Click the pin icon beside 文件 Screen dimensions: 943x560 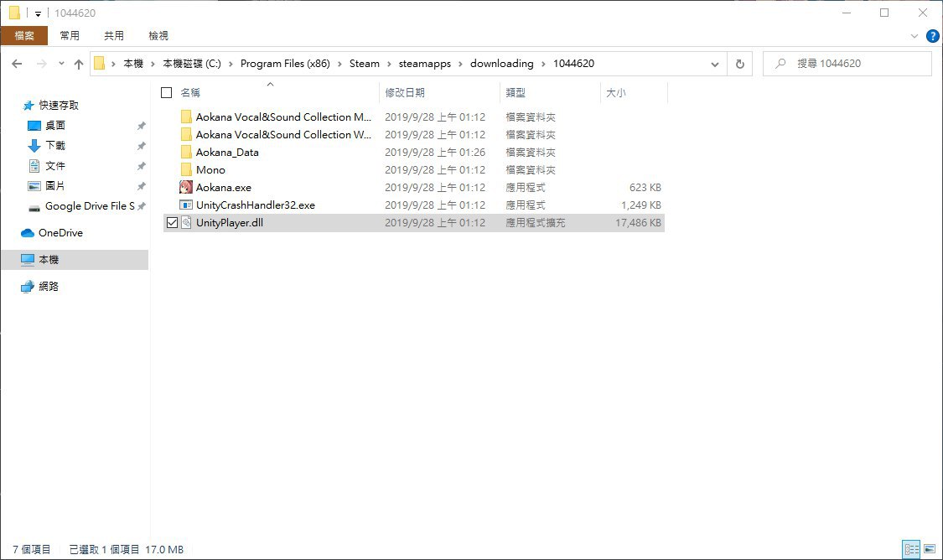click(x=142, y=166)
